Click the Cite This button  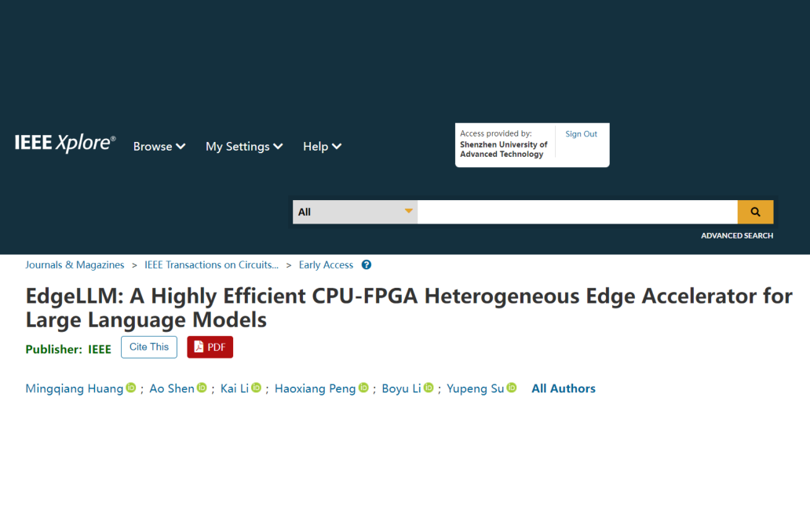[149, 347]
